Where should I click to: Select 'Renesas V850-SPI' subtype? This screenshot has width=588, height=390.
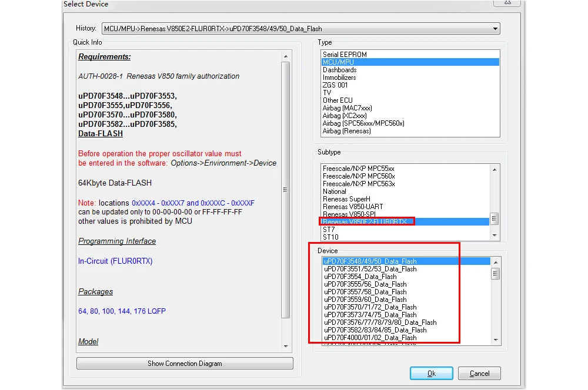(x=405, y=214)
